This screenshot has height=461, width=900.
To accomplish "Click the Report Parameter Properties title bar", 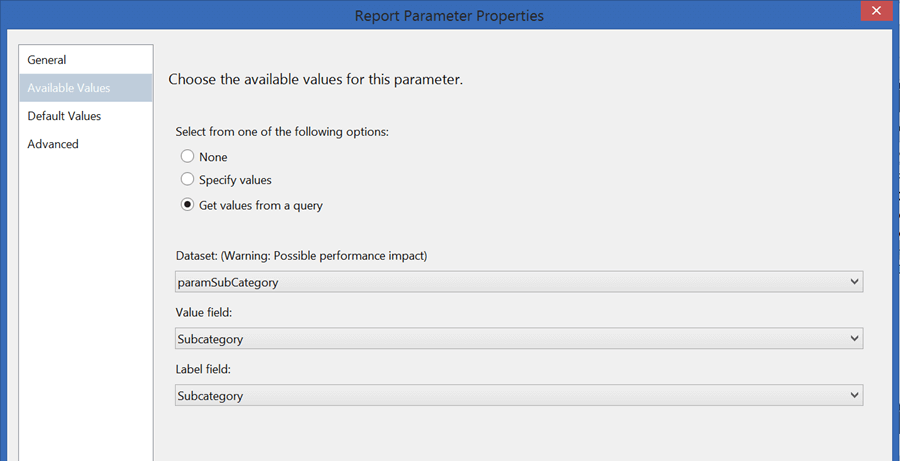I will pyautogui.click(x=449, y=15).
